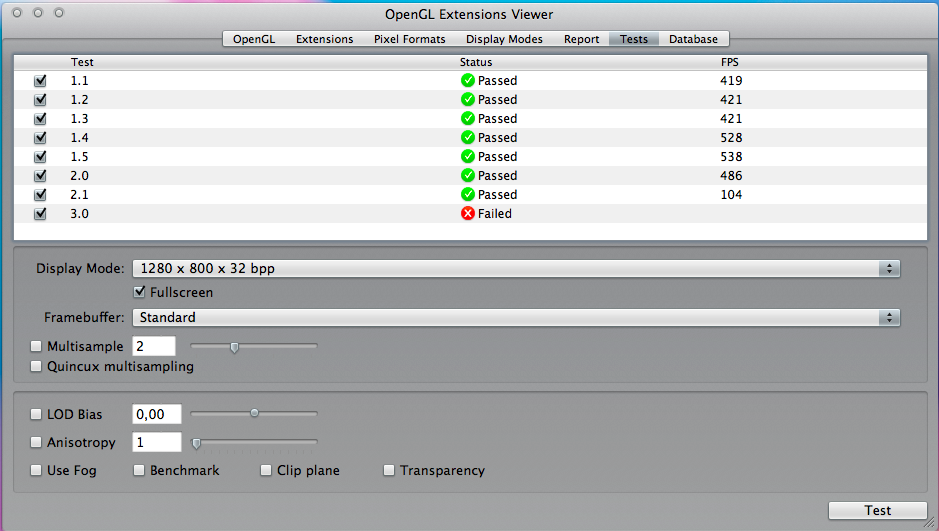Screen dimensions: 939x531
Task: Uncheck the test 1.4 checkbox
Action: 40,138
